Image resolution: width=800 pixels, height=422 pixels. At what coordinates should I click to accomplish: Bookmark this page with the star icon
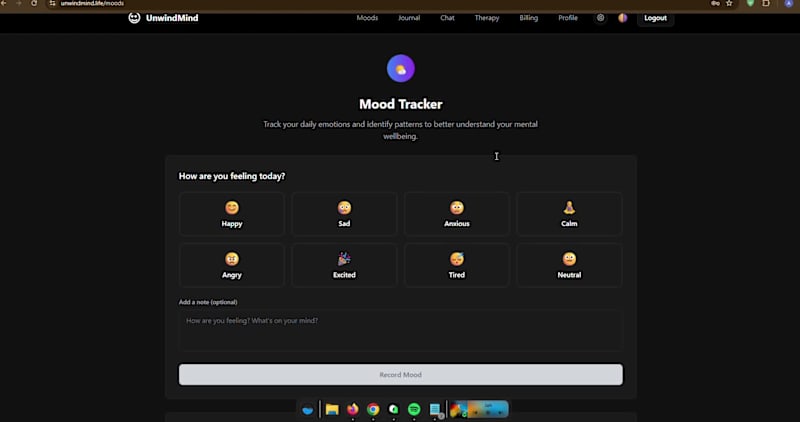tap(729, 3)
